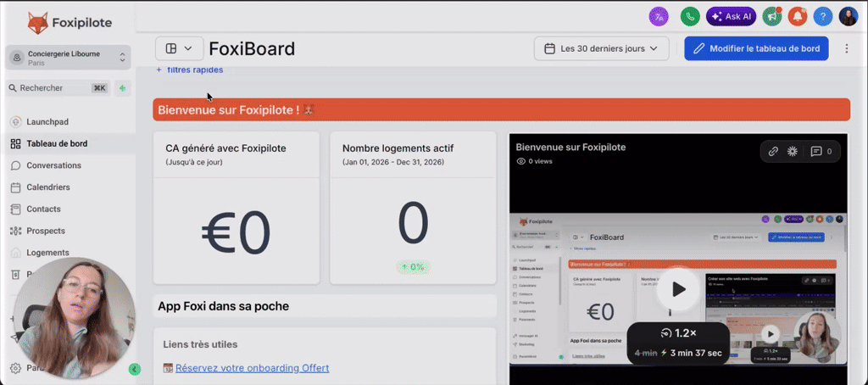The height and width of the screenshot is (385, 868).
Task: Open the blue help question-mark icon
Action: [823, 17]
